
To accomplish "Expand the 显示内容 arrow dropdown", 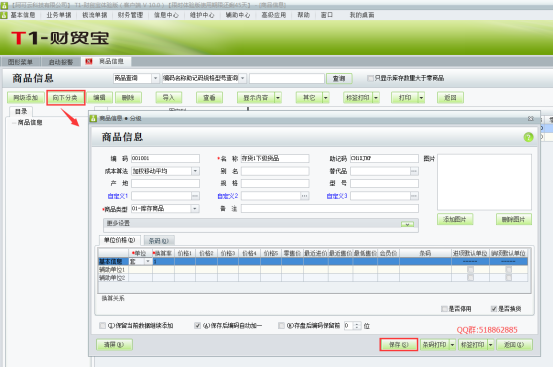I will pos(278,98).
